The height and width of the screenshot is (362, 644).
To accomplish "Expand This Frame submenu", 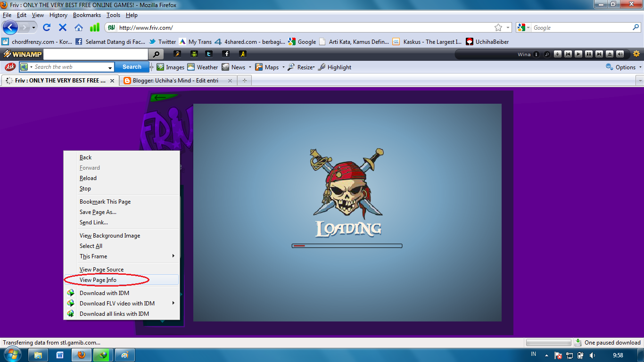I will tap(122, 256).
